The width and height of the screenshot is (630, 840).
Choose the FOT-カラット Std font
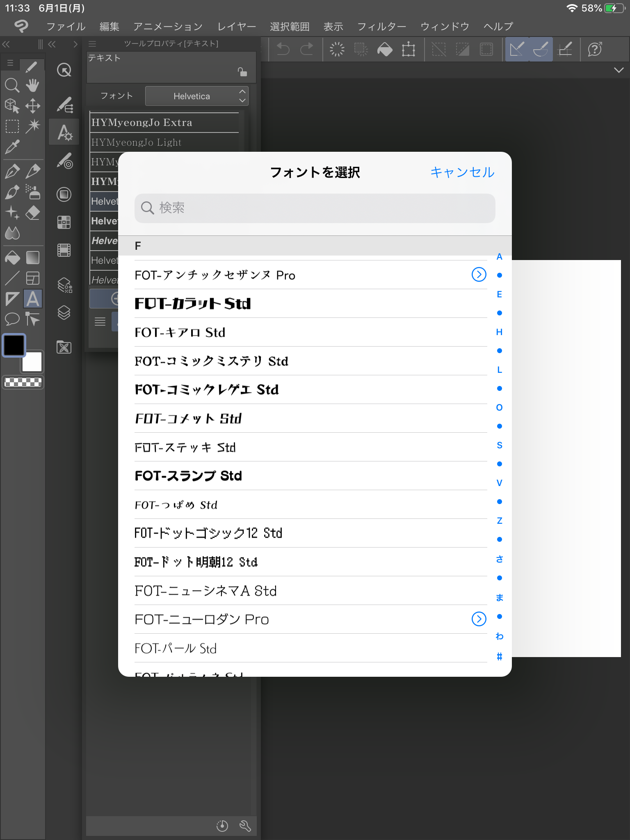tap(310, 304)
